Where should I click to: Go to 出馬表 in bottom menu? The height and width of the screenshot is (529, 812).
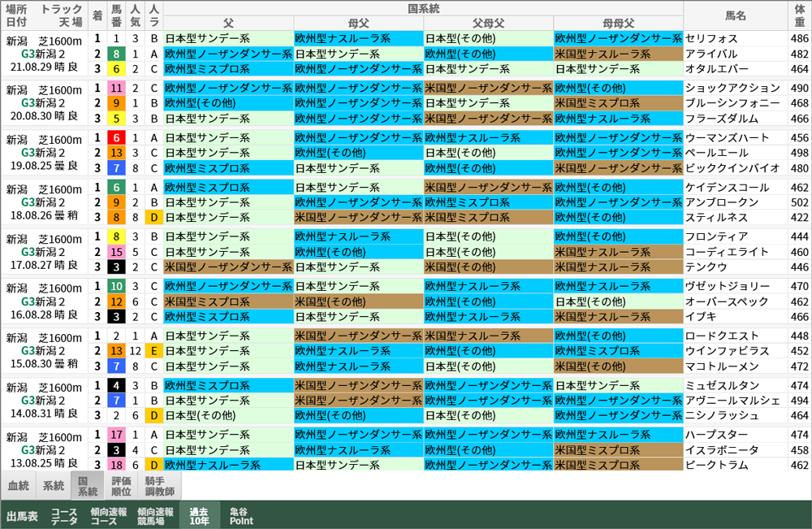(x=22, y=516)
